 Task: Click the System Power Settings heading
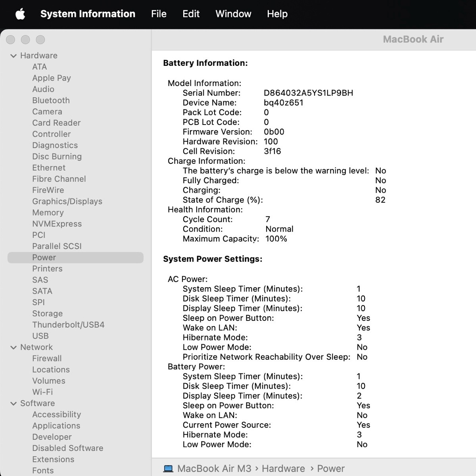[x=213, y=259]
